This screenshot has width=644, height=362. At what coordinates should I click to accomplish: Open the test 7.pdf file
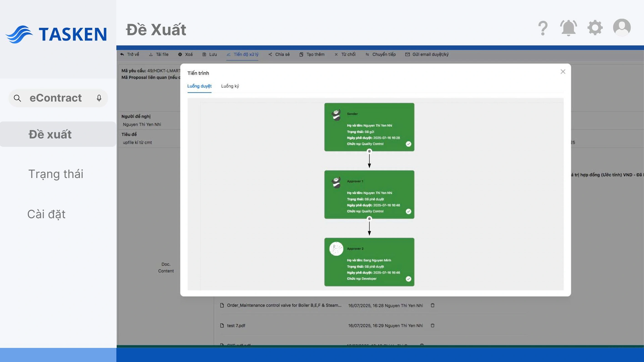pos(236,325)
